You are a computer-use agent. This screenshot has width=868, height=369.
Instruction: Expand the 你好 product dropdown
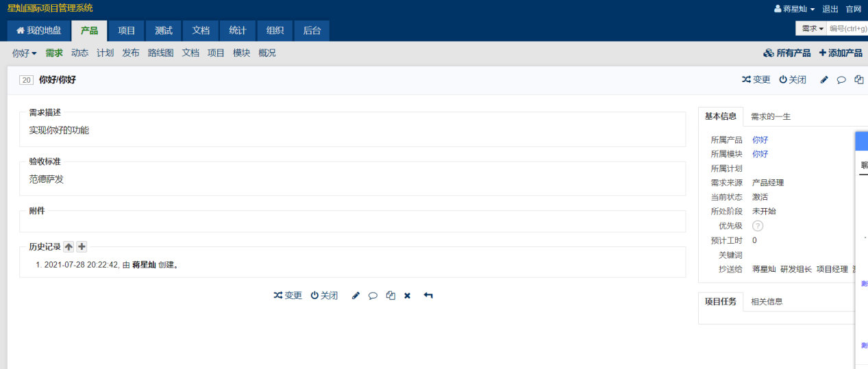[x=25, y=53]
